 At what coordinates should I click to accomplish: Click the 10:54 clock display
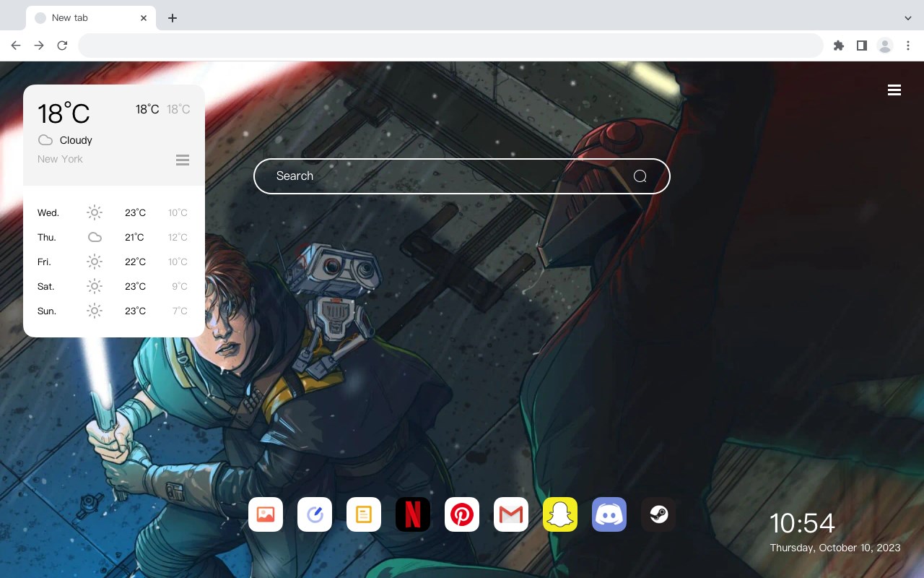click(802, 523)
